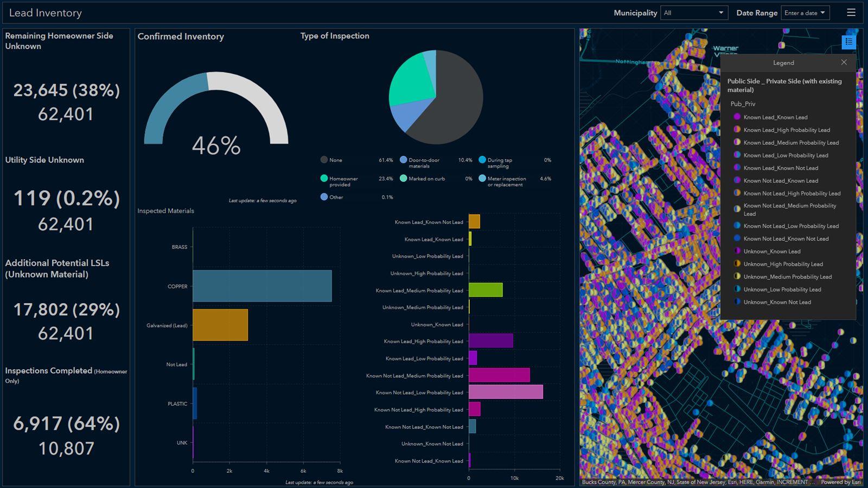The width and height of the screenshot is (868, 488).
Task: Click the Known Lead_Low Probability Lead legend symbol
Action: point(737,155)
